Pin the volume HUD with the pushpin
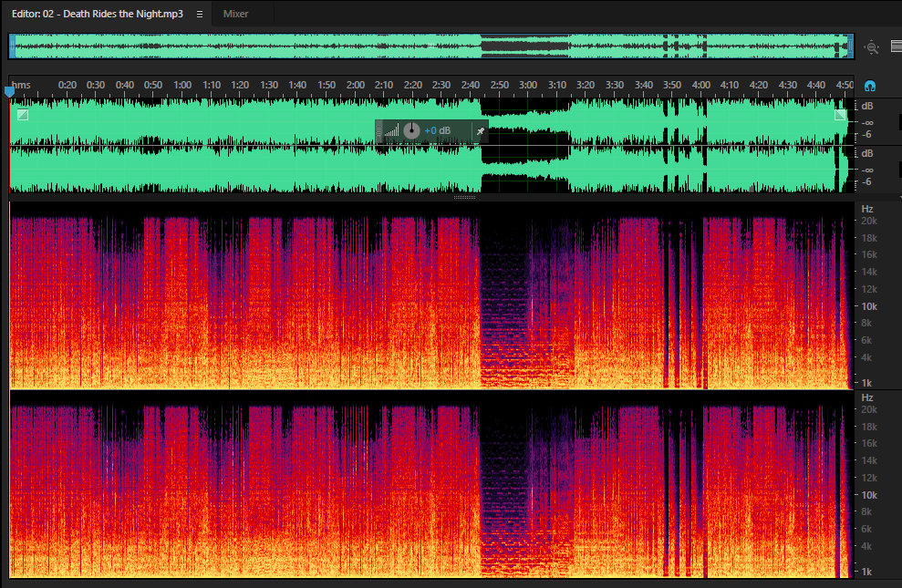Screen dimensions: 902x588 [481, 131]
